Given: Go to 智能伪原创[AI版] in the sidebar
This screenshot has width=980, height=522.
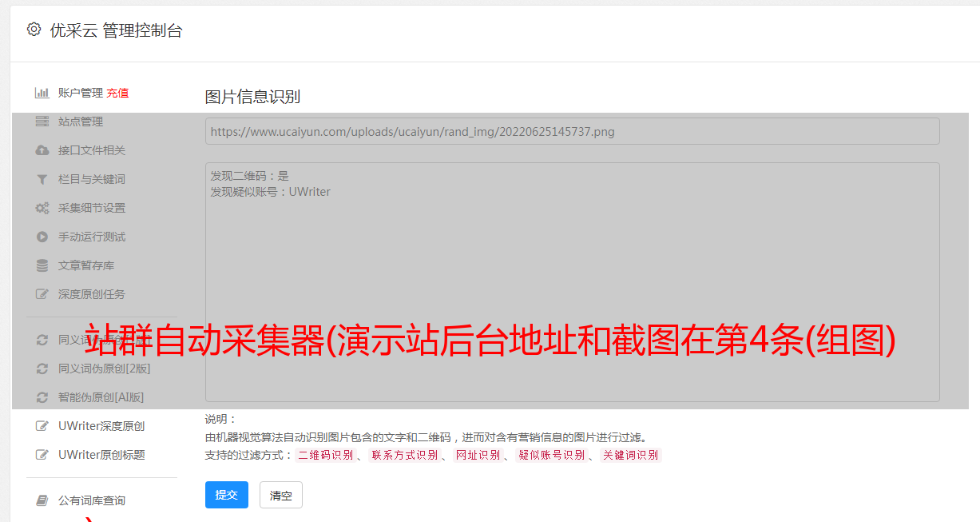Looking at the screenshot, I should point(101,397).
